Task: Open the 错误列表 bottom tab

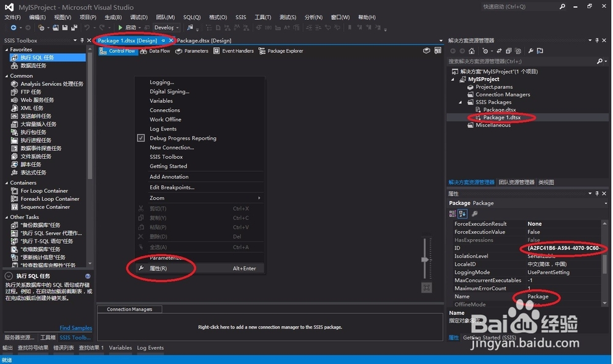Action: (x=63, y=347)
